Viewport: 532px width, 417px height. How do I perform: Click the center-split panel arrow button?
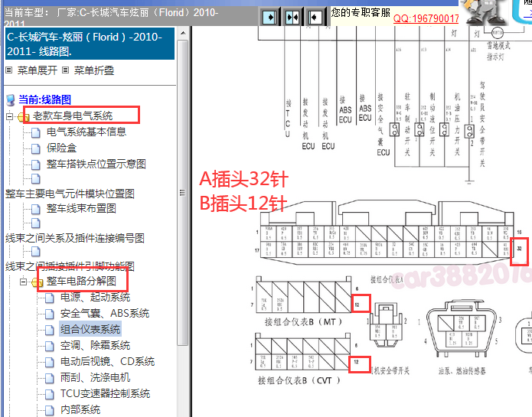point(292,17)
